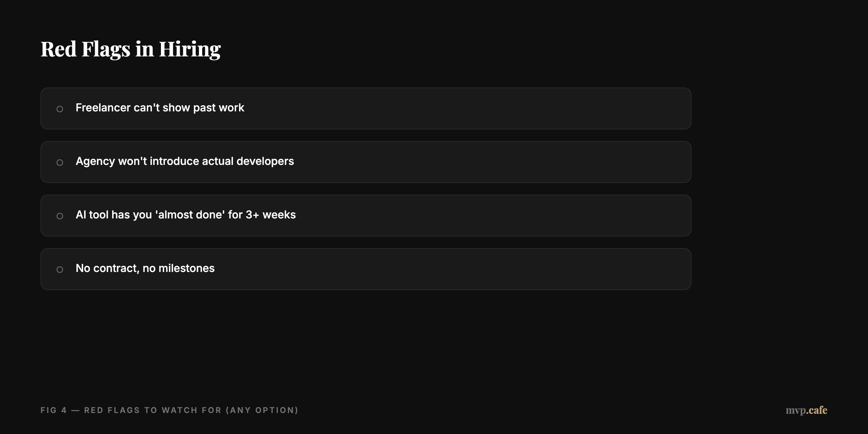Select the circle beside No contract item
This screenshot has width=868, height=434.
point(60,269)
